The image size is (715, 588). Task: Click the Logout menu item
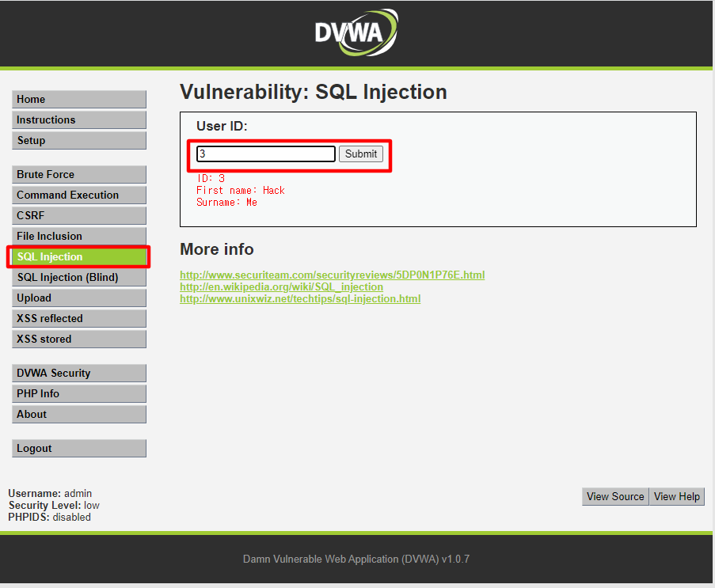(x=79, y=448)
